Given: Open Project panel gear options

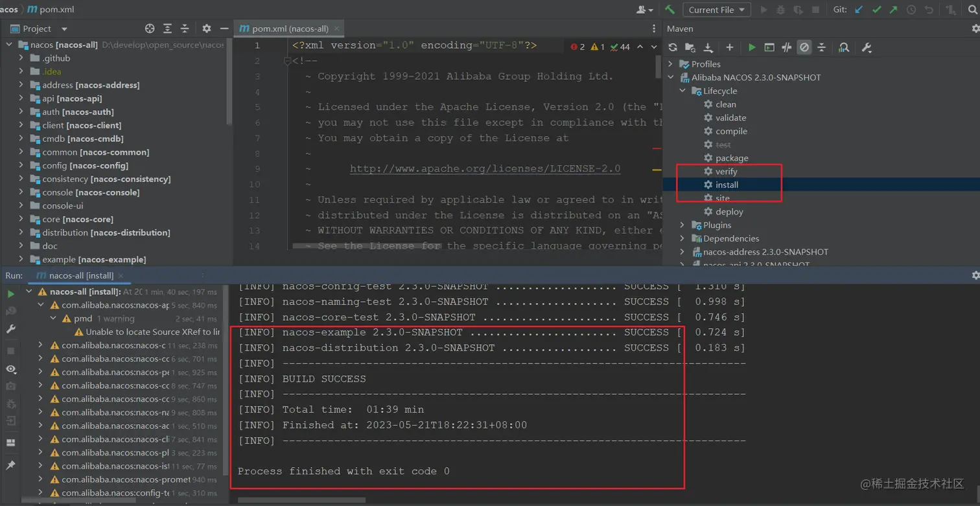Looking at the screenshot, I should [207, 29].
